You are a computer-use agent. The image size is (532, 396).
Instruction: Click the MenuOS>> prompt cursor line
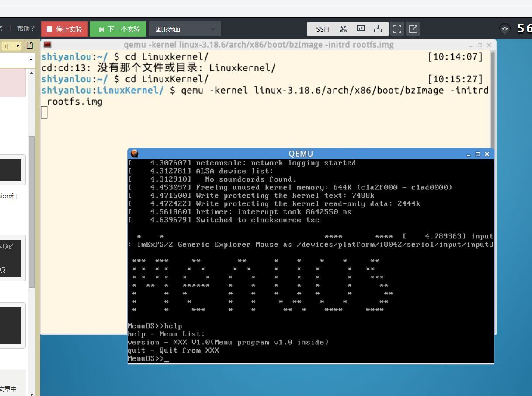tap(148, 358)
